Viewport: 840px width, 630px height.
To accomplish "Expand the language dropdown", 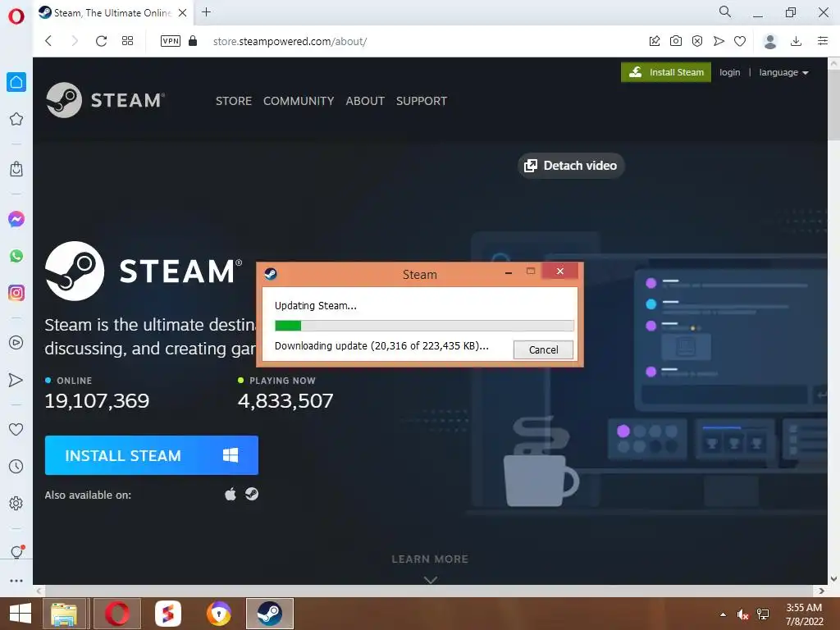I will (x=783, y=72).
